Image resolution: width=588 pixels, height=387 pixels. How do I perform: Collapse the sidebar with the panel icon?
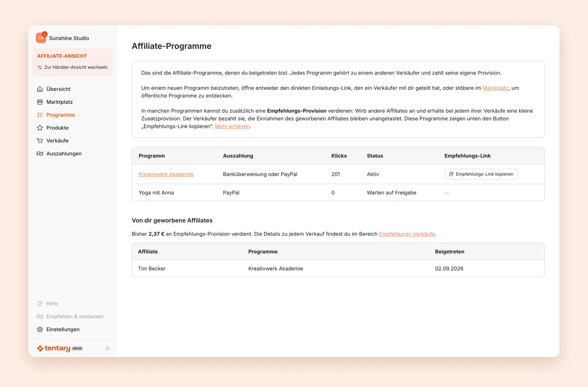pyautogui.click(x=108, y=348)
